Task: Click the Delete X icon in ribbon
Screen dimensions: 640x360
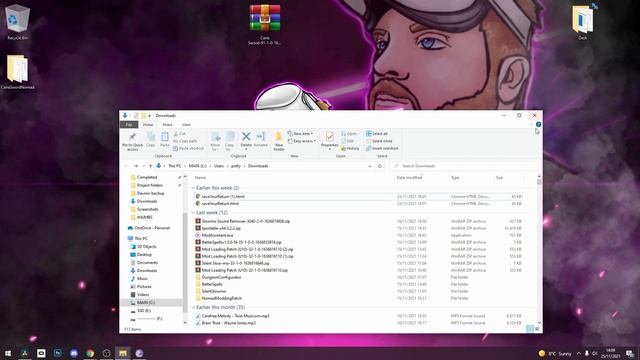Action: click(246, 136)
